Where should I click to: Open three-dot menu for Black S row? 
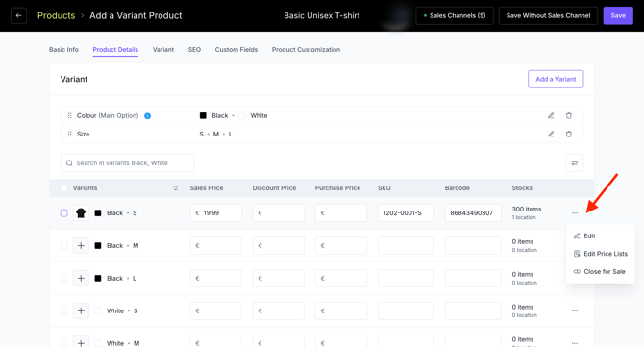[x=575, y=213]
